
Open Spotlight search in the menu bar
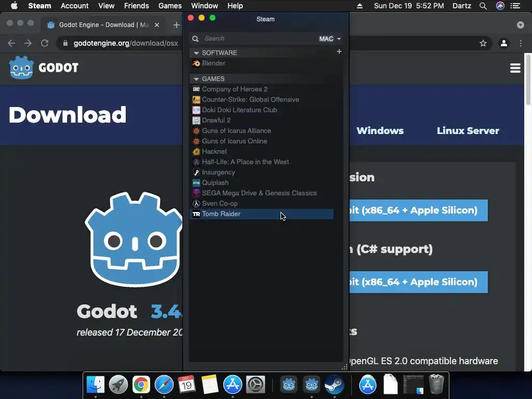pyautogui.click(x=483, y=6)
